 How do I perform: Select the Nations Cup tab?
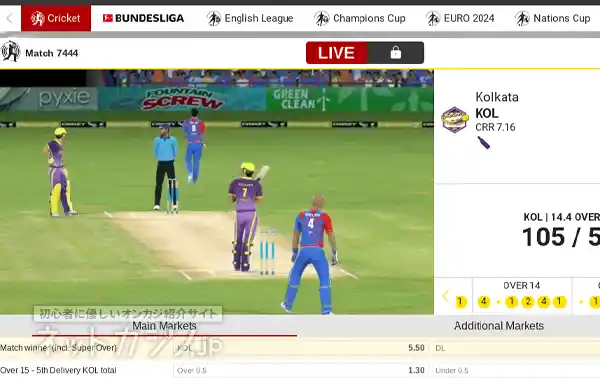coord(553,18)
